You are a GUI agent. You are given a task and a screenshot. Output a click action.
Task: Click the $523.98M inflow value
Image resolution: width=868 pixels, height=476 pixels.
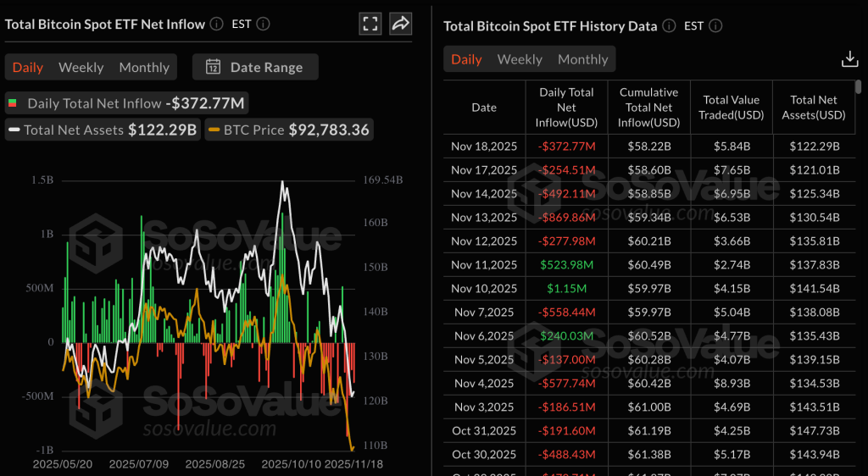click(566, 265)
